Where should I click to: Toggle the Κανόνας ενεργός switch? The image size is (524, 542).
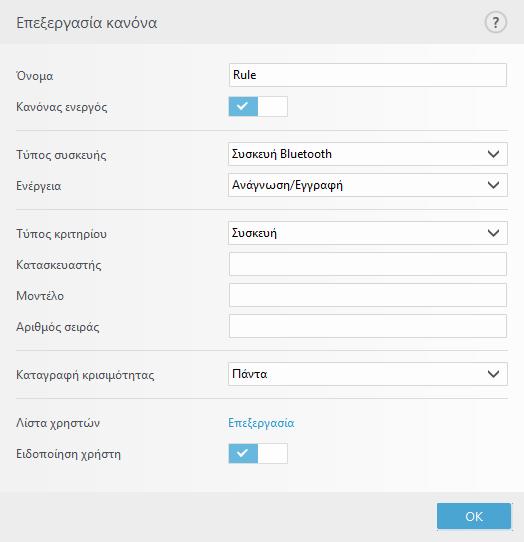click(x=258, y=106)
